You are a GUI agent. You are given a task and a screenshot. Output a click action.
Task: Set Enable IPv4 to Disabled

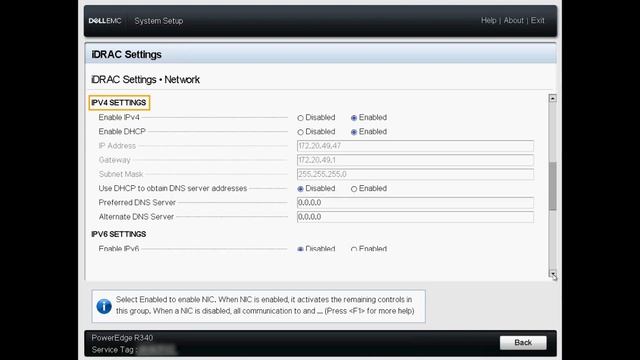click(x=300, y=118)
